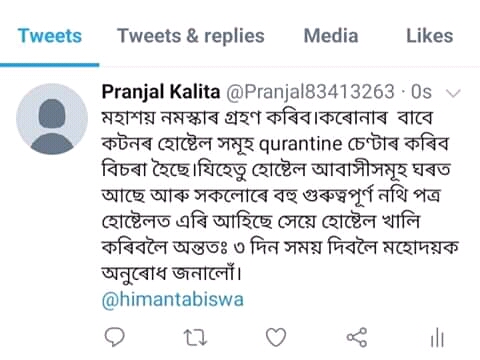
Task: Click the 0s tweet timestamp
Action: [x=421, y=92]
